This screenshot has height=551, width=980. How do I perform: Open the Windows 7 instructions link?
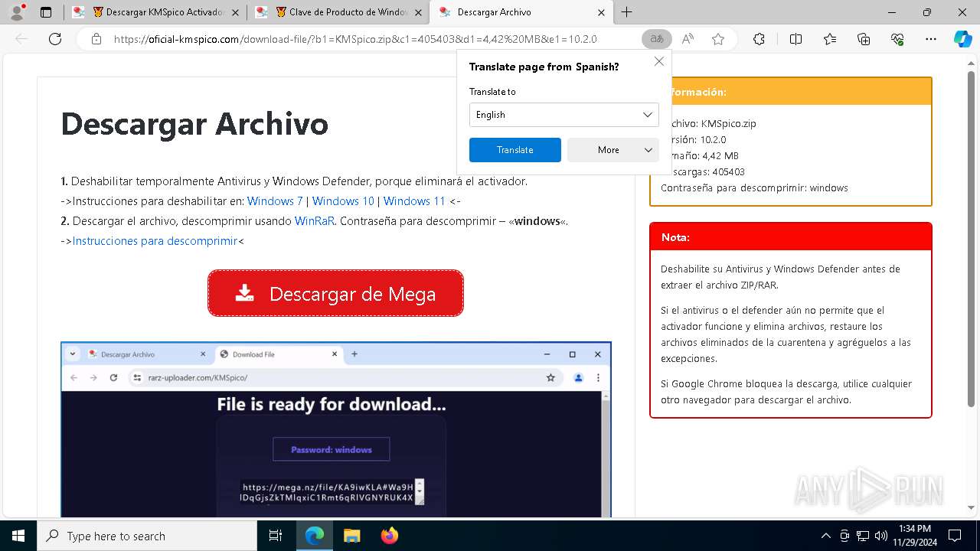[275, 201]
